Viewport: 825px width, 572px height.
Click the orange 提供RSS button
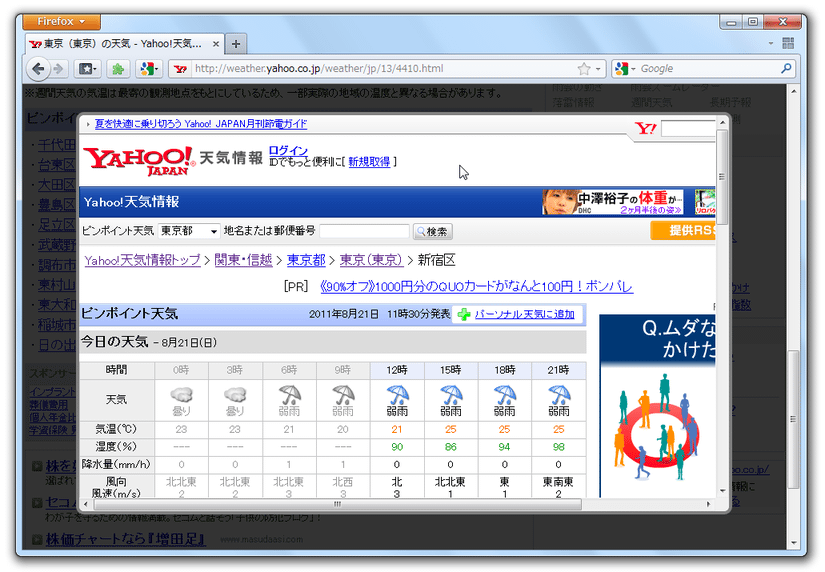click(x=682, y=230)
